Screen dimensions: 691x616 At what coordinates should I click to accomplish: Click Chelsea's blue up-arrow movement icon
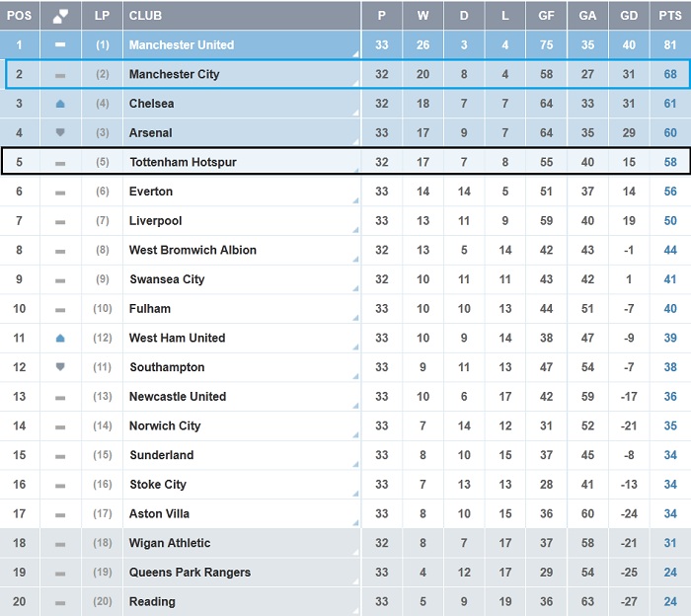tap(60, 104)
